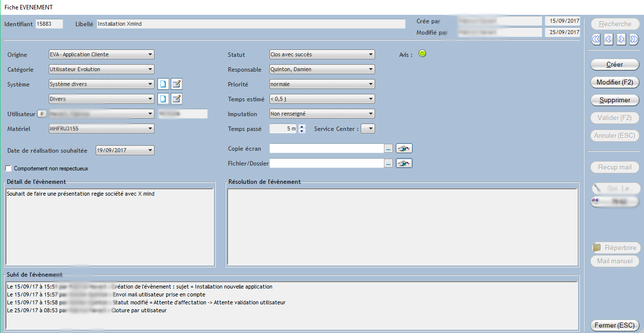Go to the previous record
644x333 pixels.
608,39
